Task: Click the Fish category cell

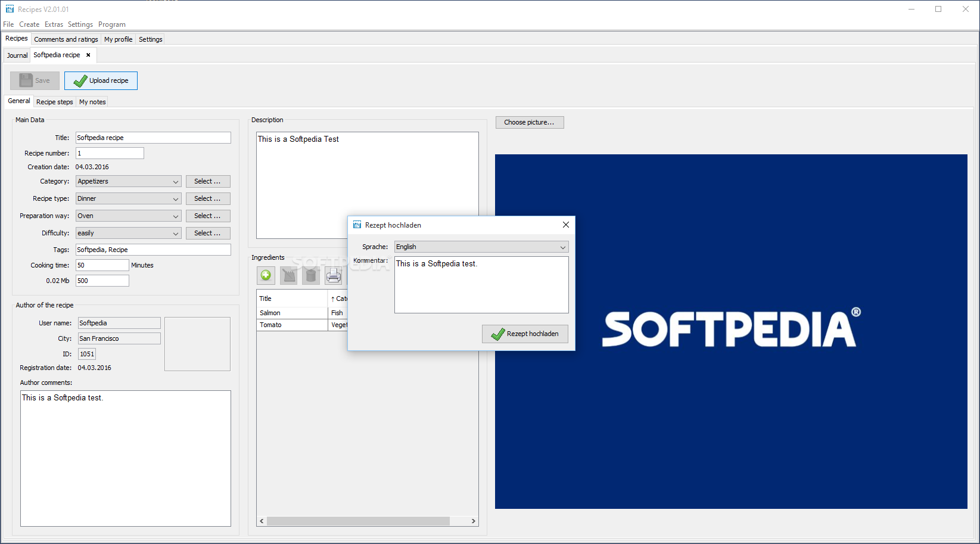Action: pos(338,313)
